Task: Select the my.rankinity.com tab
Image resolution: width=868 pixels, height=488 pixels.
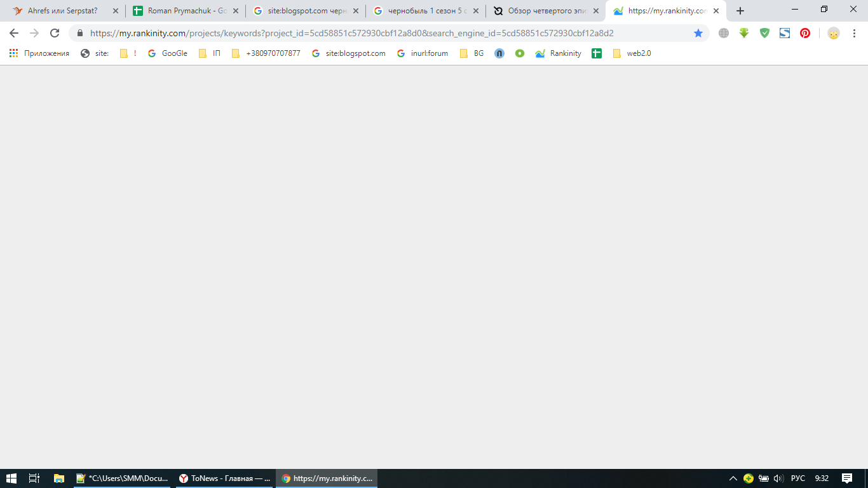Action: click(x=666, y=11)
